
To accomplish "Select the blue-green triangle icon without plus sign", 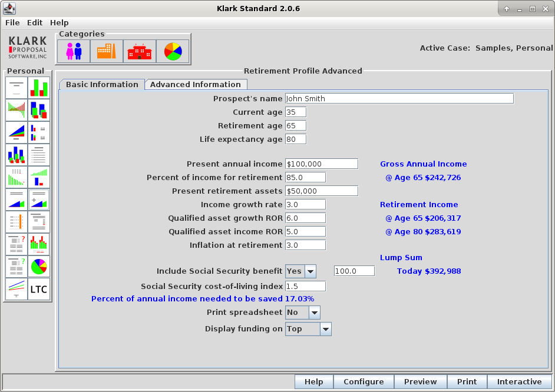I will [16, 200].
